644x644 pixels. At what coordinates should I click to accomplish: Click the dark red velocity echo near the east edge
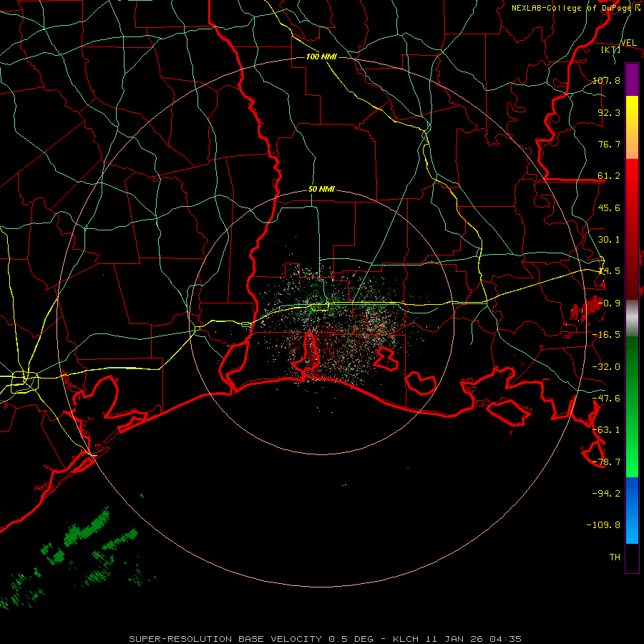pos(587,309)
